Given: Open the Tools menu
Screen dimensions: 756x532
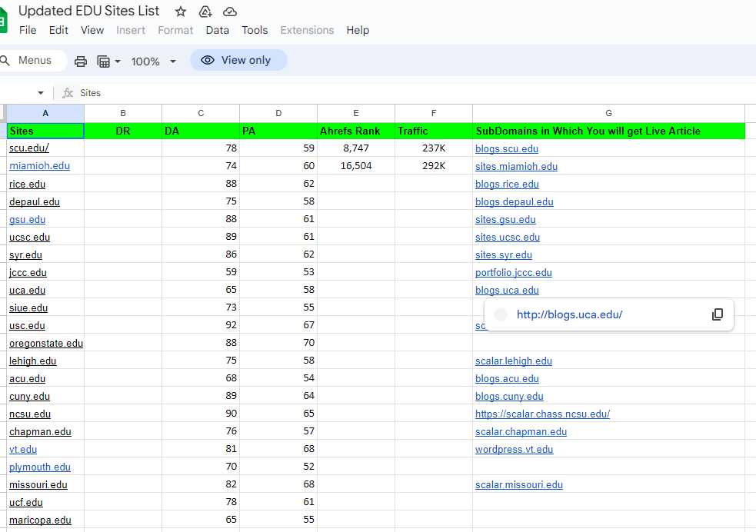Looking at the screenshot, I should point(255,30).
